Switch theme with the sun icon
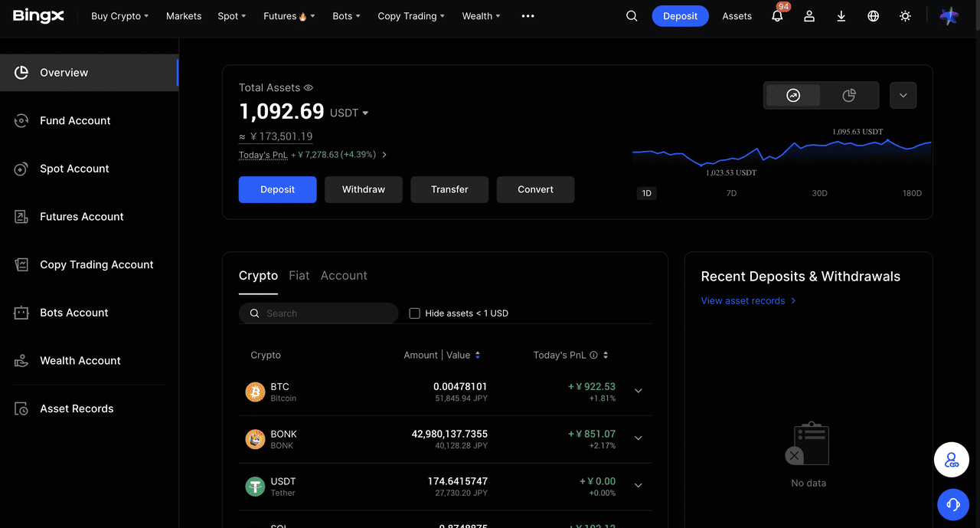 tap(906, 16)
